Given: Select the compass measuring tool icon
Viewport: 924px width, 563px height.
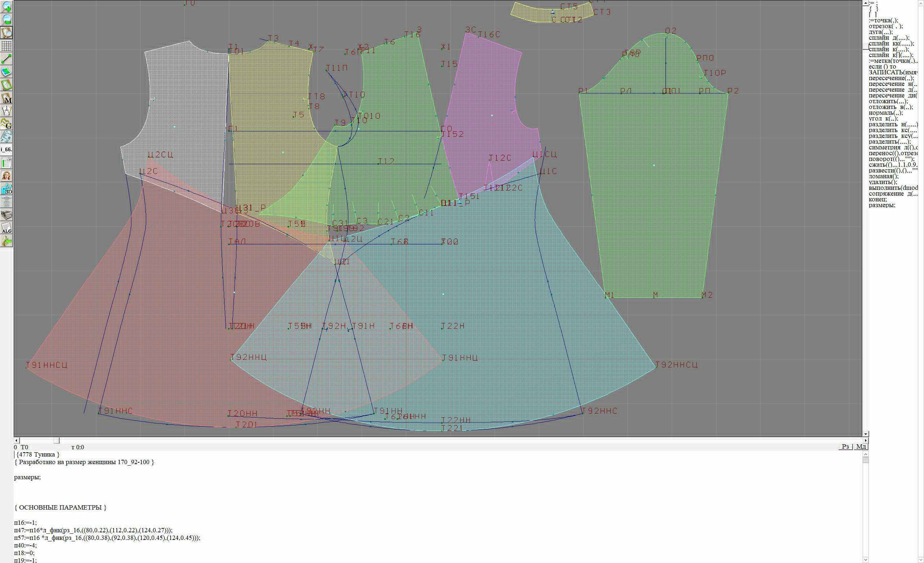Looking at the screenshot, I should 6,111.
